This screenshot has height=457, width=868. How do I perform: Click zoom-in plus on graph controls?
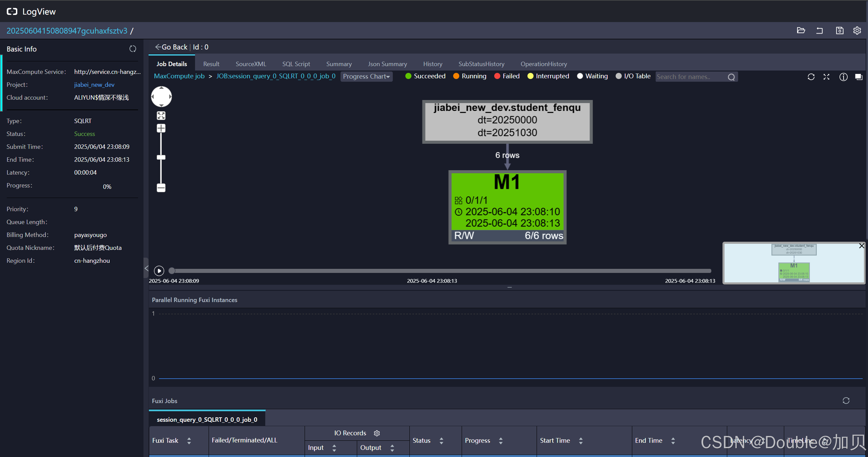coord(161,128)
